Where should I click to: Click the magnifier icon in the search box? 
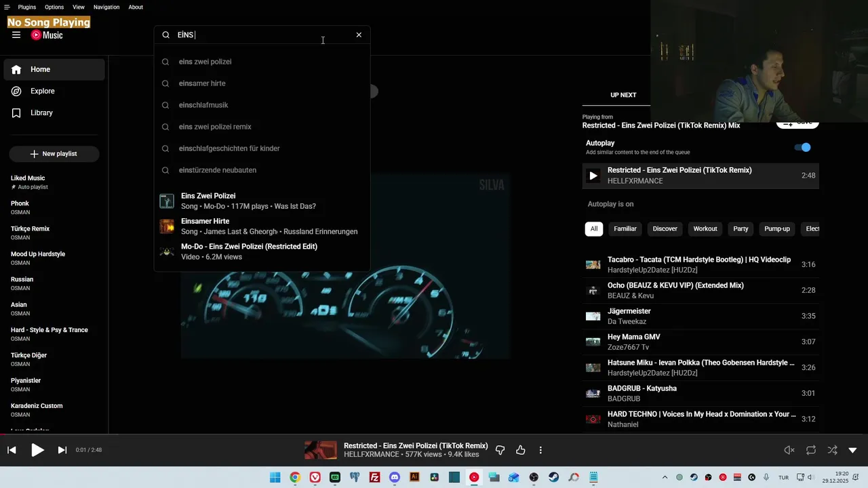[x=166, y=35]
